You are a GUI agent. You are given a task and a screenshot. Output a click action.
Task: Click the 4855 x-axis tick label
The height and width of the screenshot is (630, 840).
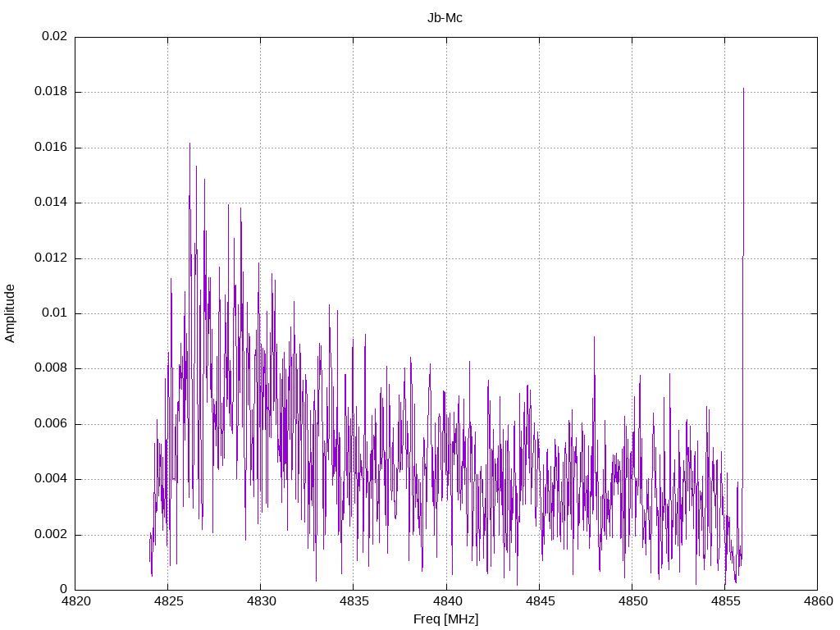tap(725, 601)
